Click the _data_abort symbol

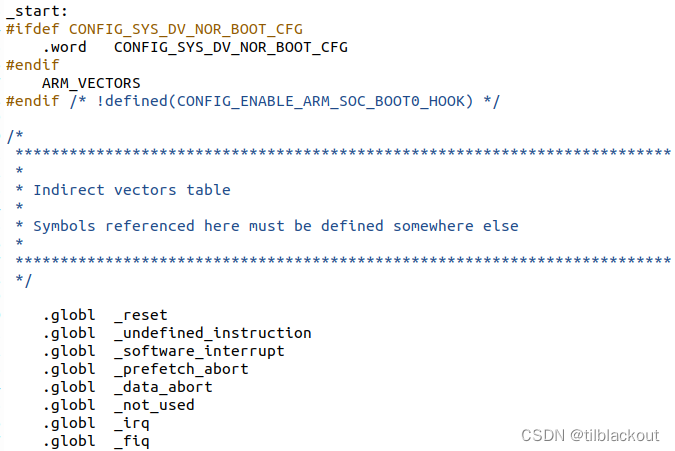(x=163, y=388)
